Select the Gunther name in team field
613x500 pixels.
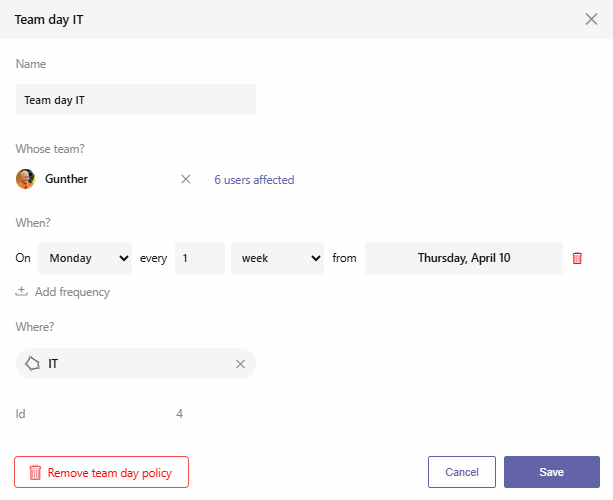pyautogui.click(x=66, y=179)
